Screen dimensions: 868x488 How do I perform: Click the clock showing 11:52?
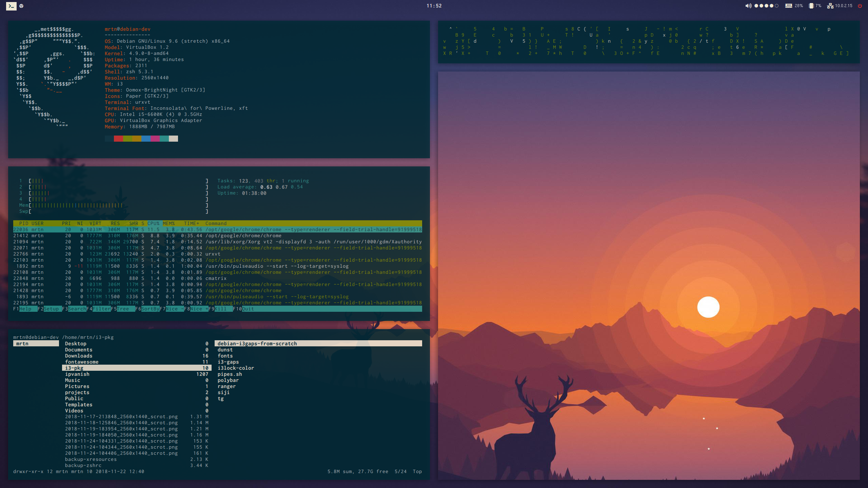coord(434,6)
